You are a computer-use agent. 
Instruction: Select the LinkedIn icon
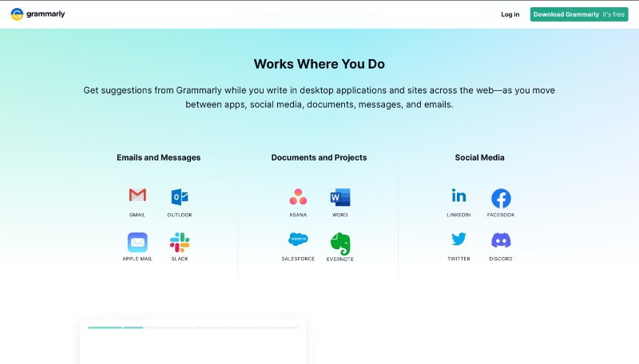(x=458, y=196)
